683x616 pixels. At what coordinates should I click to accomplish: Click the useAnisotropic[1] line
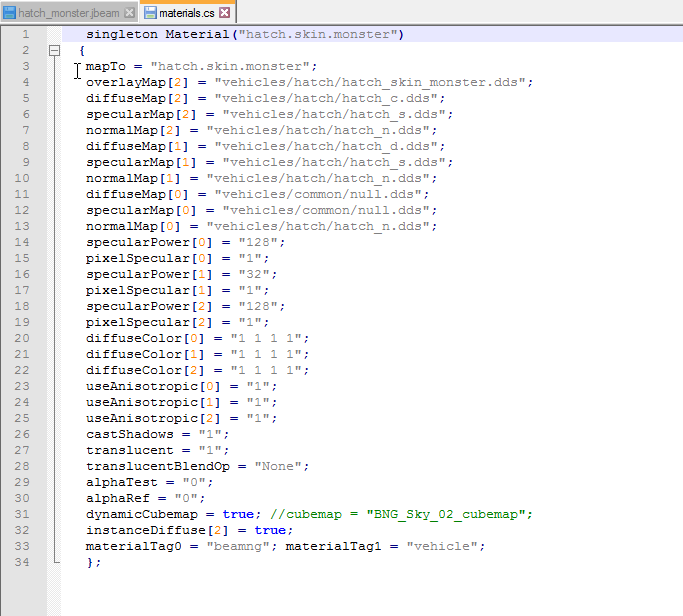pyautogui.click(x=181, y=403)
